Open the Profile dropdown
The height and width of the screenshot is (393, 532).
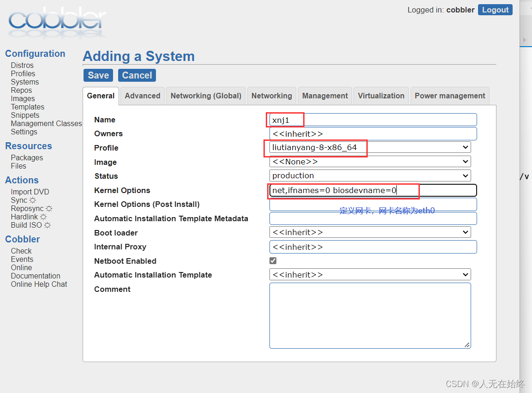pos(370,147)
